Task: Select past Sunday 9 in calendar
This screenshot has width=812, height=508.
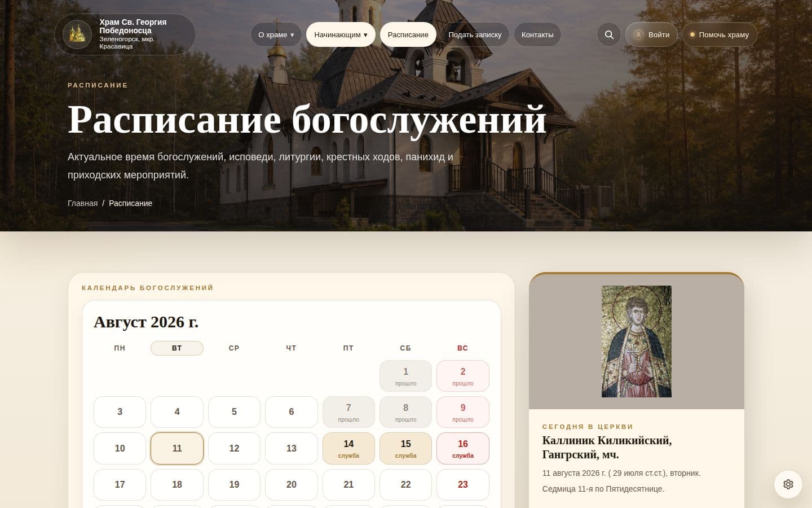Action: tap(463, 412)
